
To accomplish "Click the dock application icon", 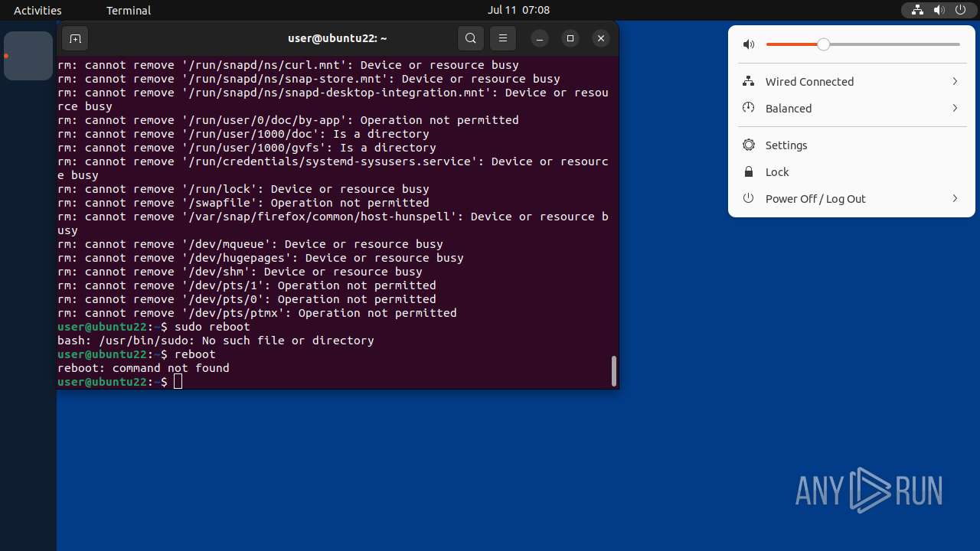I will tap(28, 56).
